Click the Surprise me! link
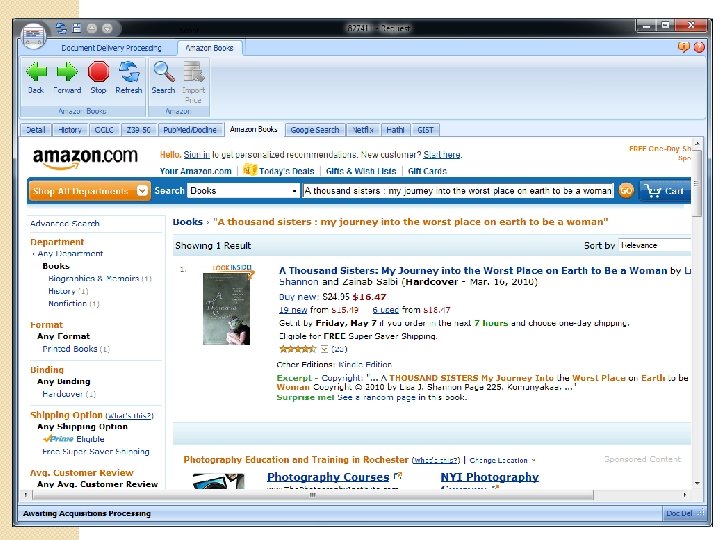Screen dimensions: 720x540 pyautogui.click(x=305, y=398)
